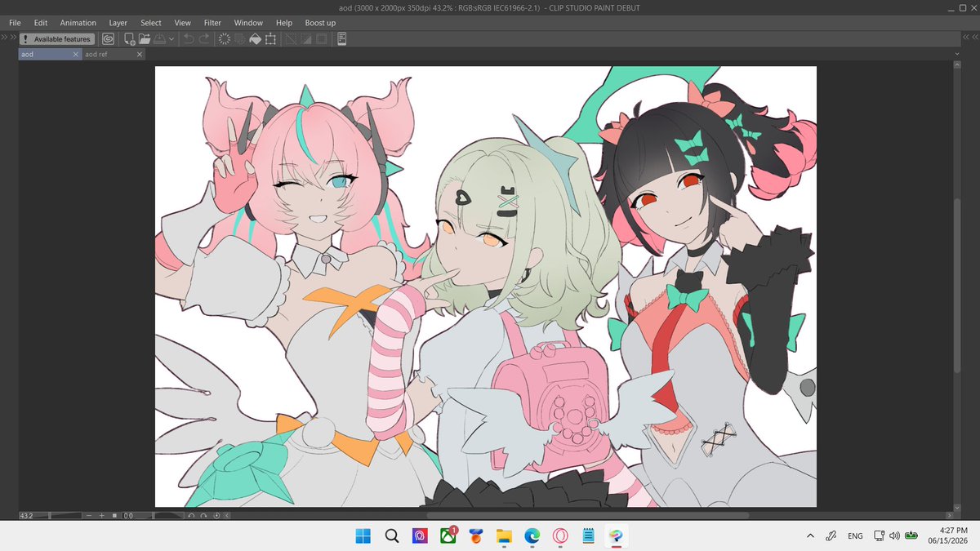Open File Explorer from taskbar
Screen dimensions: 980x551
click(x=504, y=536)
